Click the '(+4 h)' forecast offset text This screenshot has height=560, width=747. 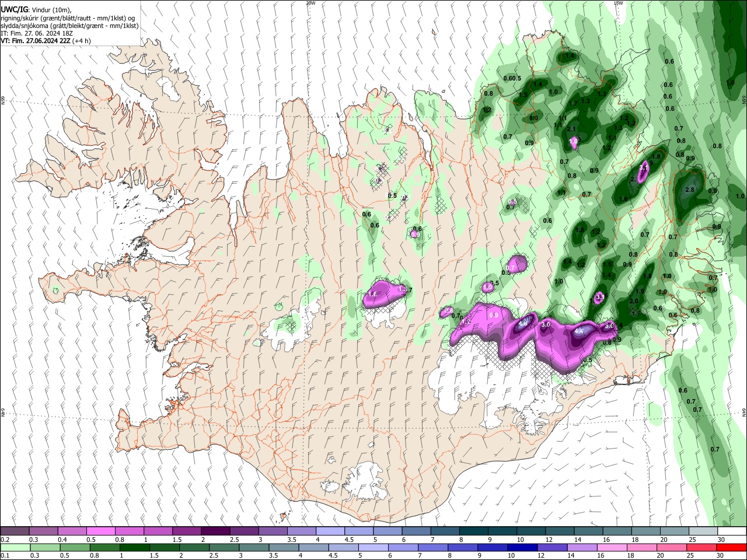[82, 41]
